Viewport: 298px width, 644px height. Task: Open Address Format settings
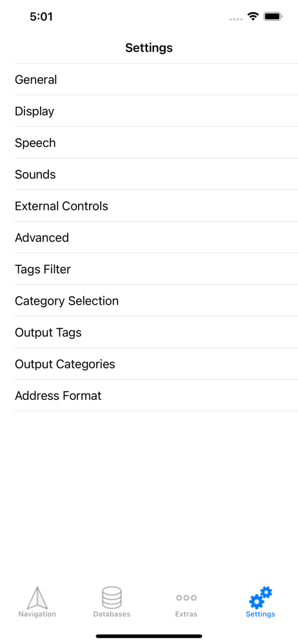pyautogui.click(x=156, y=395)
